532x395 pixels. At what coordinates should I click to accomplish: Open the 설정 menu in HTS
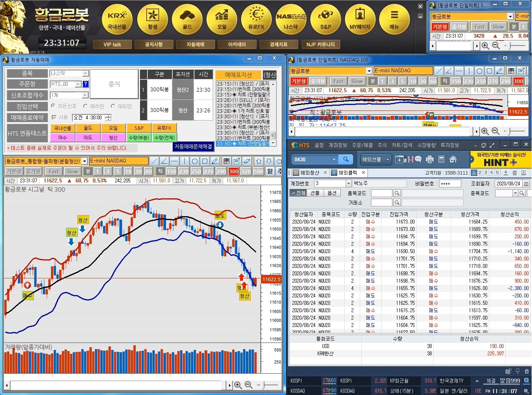[x=319, y=145]
